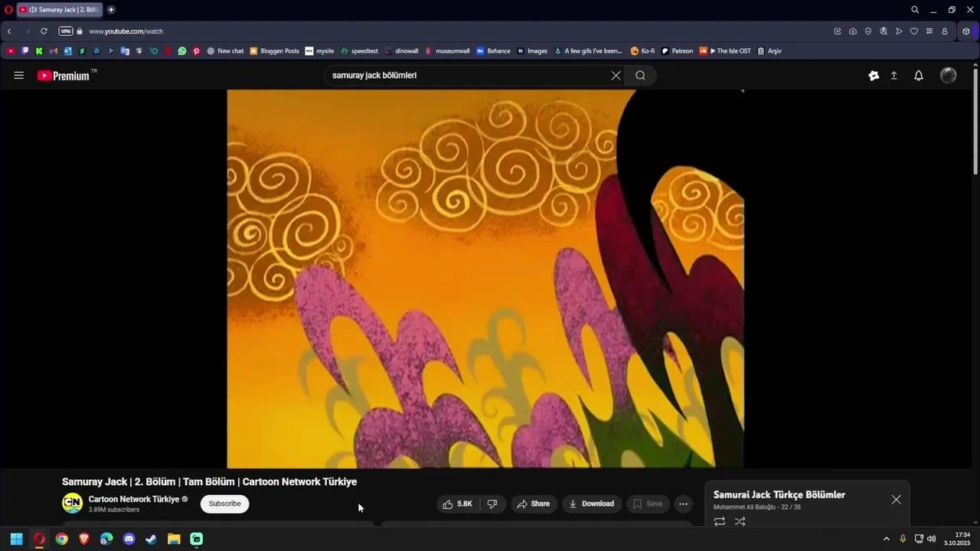Open the Patreon bookmark
980x551 pixels.
[x=677, y=51]
